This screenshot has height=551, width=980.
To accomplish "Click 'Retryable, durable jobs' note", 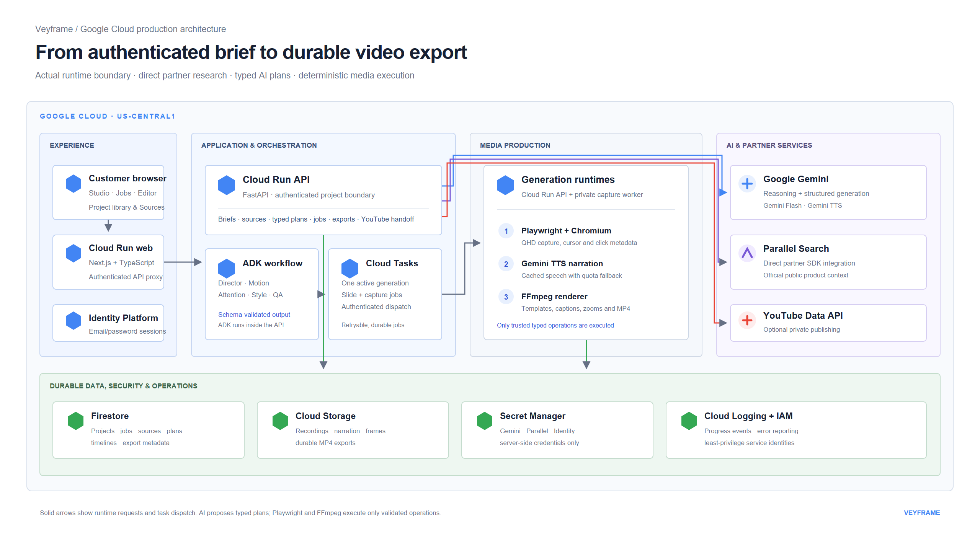I will [373, 325].
